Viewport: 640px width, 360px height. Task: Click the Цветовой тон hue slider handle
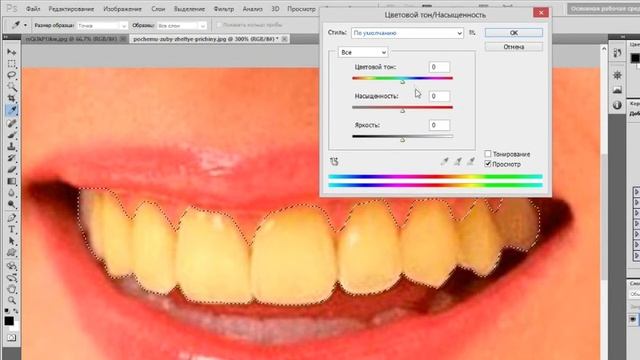pos(402,82)
